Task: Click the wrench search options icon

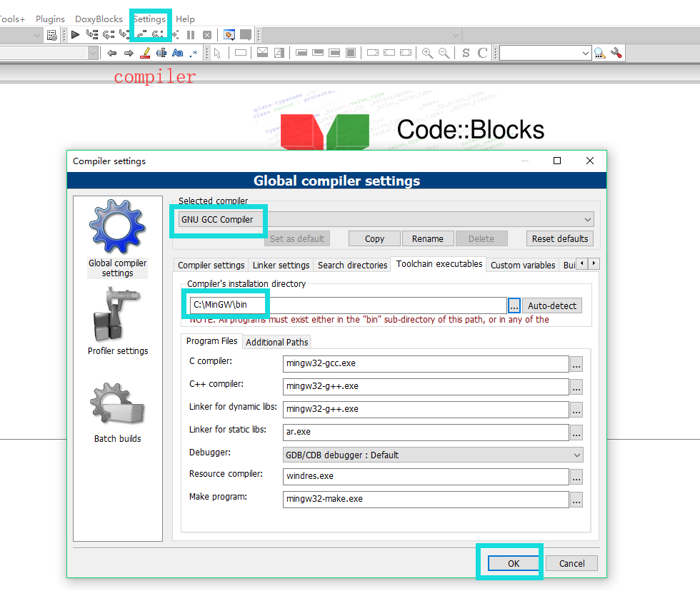Action: 616,53
